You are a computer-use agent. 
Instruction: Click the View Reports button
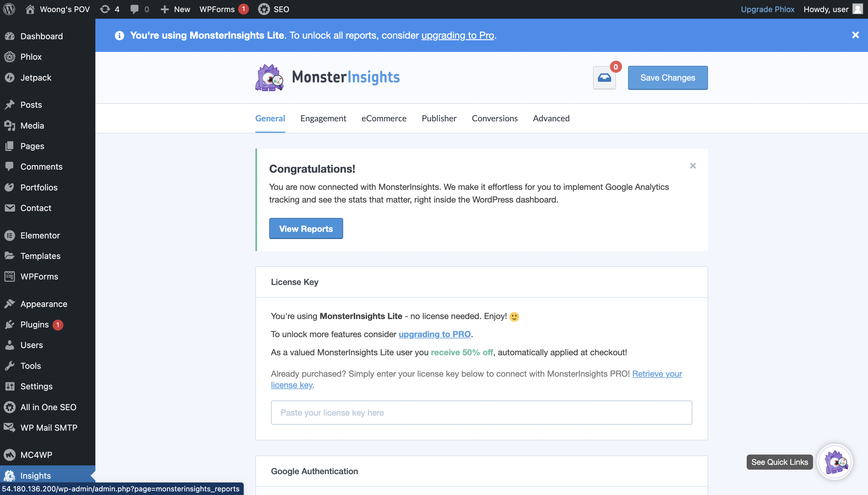[x=306, y=228]
